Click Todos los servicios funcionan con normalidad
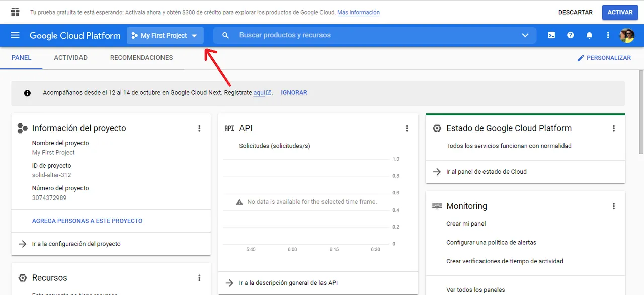This screenshot has height=295, width=644. point(509,146)
